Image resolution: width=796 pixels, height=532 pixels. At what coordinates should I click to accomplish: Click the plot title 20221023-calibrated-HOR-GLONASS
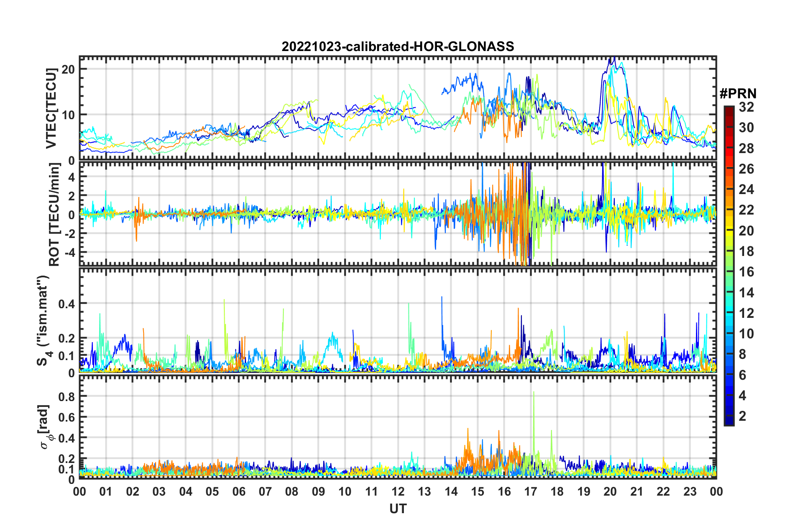tap(398, 46)
